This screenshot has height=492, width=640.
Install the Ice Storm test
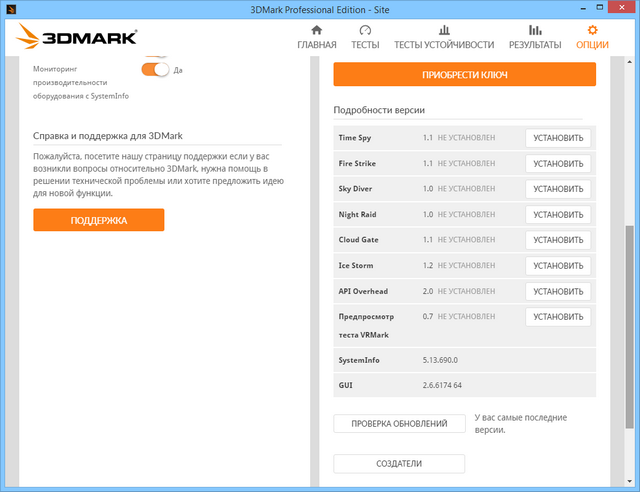pyautogui.click(x=558, y=266)
